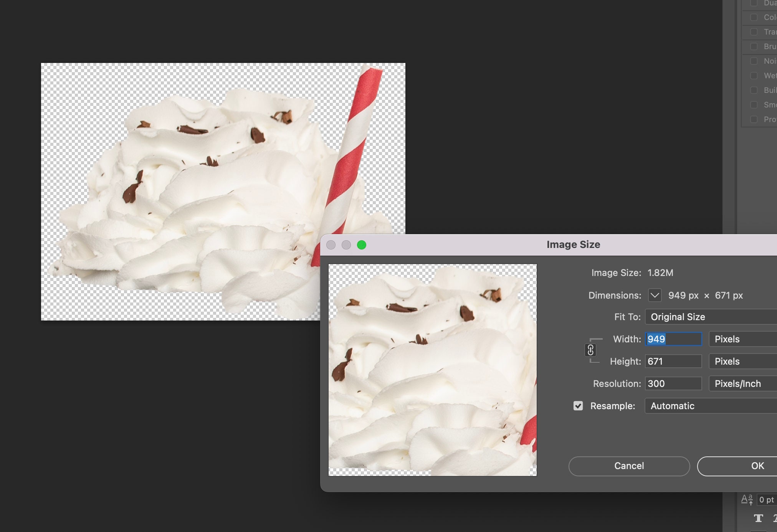777x532 pixels.
Task: Open the Resolution Pixels/Inch dropdown
Action: [743, 383]
